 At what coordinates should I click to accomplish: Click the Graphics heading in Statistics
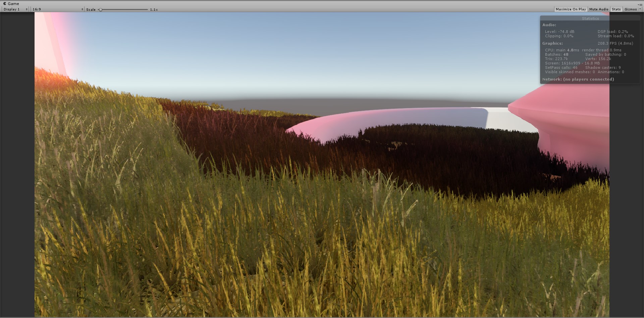coord(552,43)
